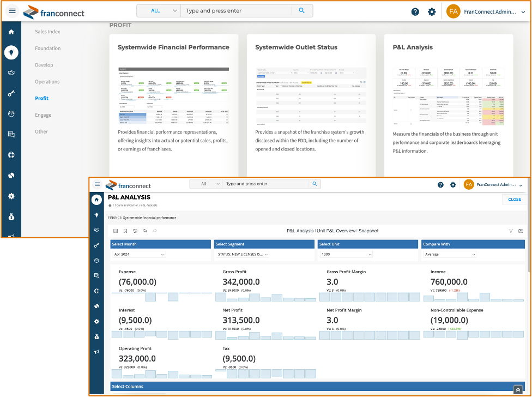Image resolution: width=532 pixels, height=397 pixels.
Task: Click P&L Analysis card preview thumbnail
Action: click(449, 97)
